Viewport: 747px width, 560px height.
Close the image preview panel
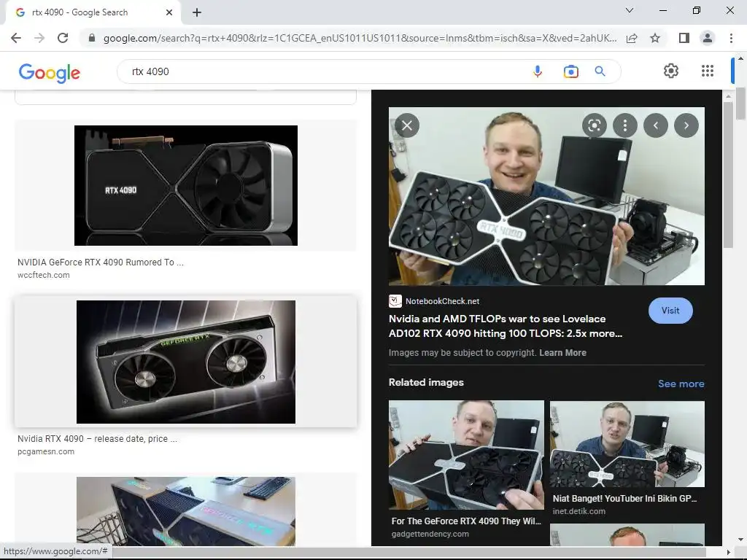point(407,125)
